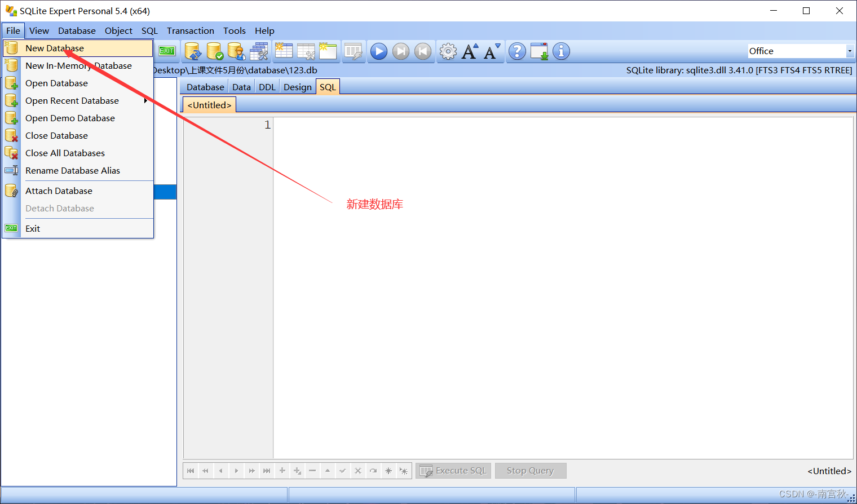The width and height of the screenshot is (857, 504).
Task: Click the Stop Query button
Action: pyautogui.click(x=530, y=470)
